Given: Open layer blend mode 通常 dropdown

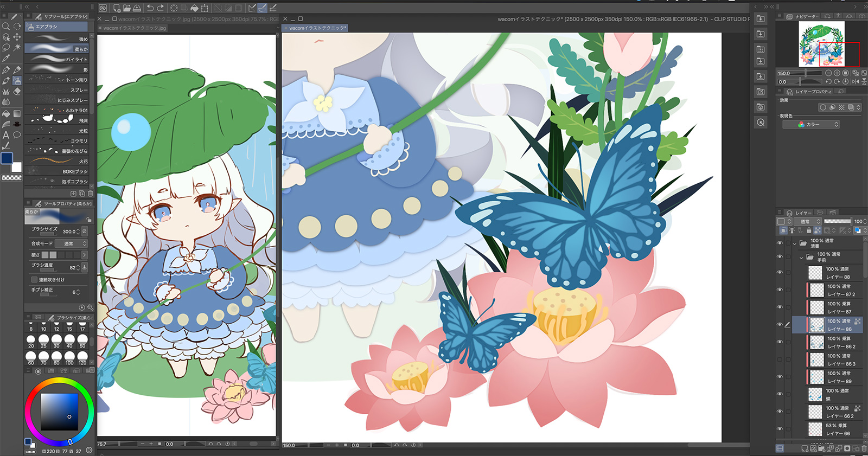Looking at the screenshot, I should 807,221.
